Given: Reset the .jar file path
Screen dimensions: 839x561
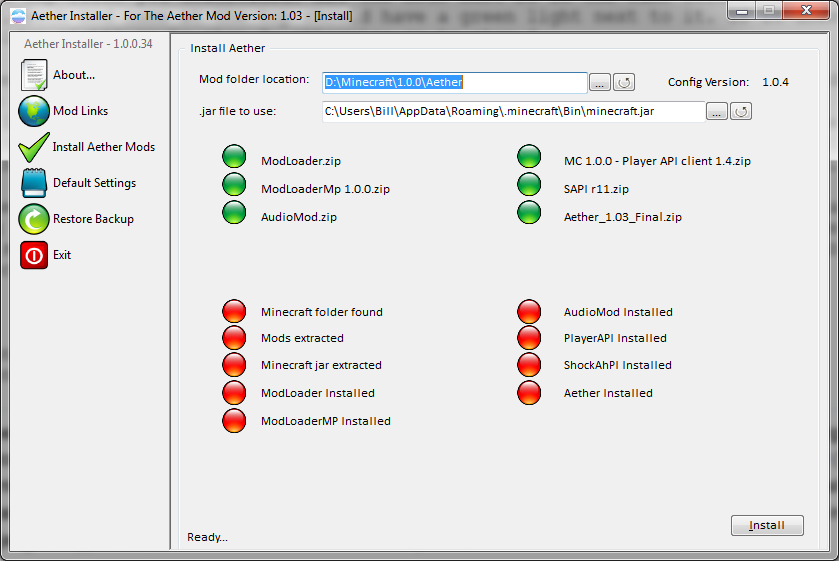Looking at the screenshot, I should click(x=741, y=111).
